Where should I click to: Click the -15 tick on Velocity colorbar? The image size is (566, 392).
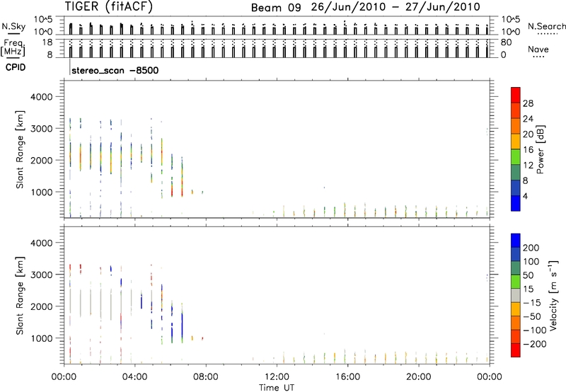point(532,303)
